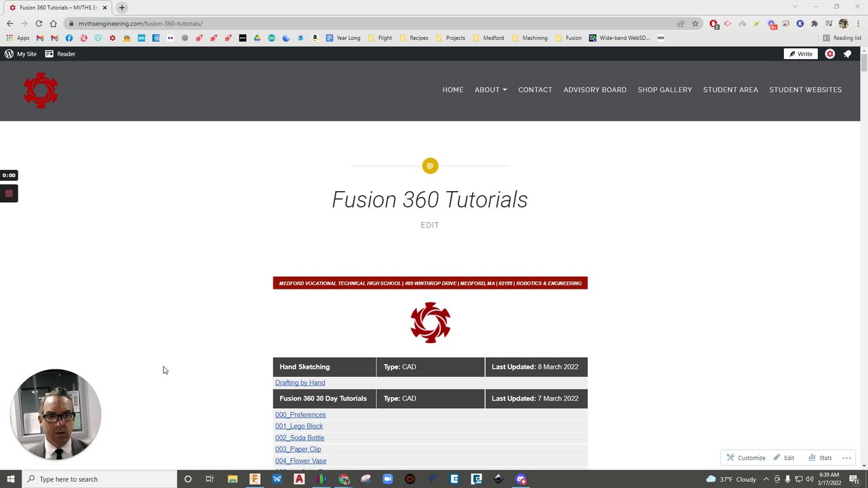The height and width of the screenshot is (488, 868).
Task: Expand the ABOUT menu dropdown
Action: tap(490, 89)
